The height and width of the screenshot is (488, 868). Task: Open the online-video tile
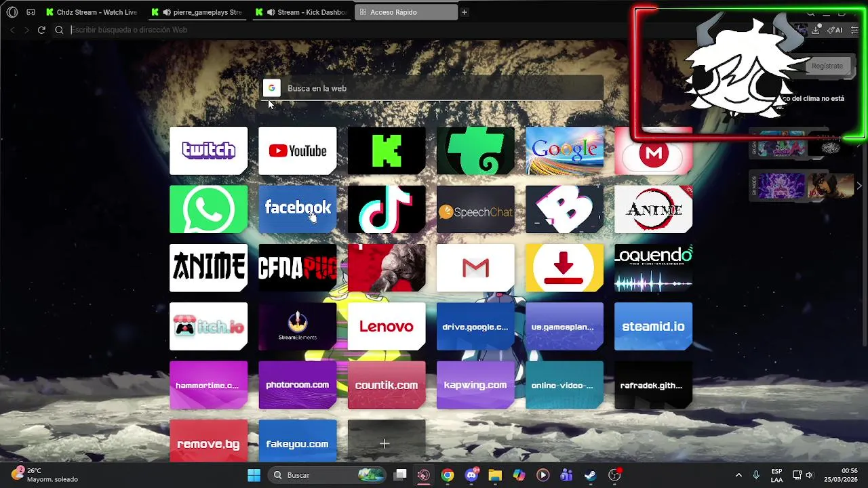click(564, 385)
